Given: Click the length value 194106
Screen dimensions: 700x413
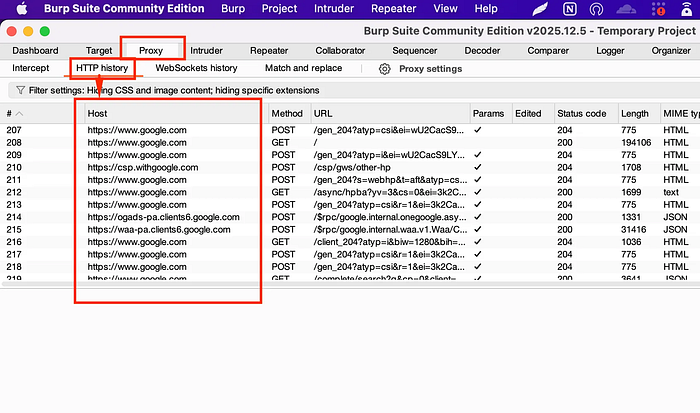Looking at the screenshot, I should click(x=636, y=142).
